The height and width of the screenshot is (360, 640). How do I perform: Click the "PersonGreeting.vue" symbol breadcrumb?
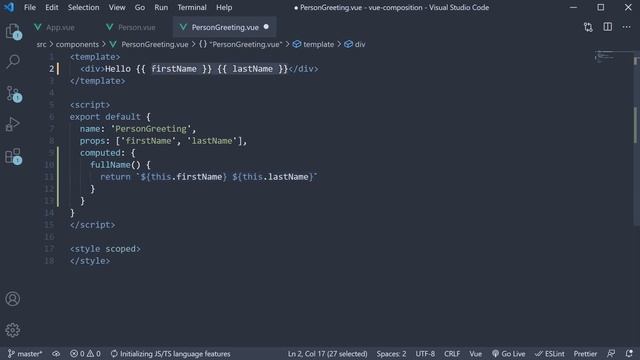240,44
